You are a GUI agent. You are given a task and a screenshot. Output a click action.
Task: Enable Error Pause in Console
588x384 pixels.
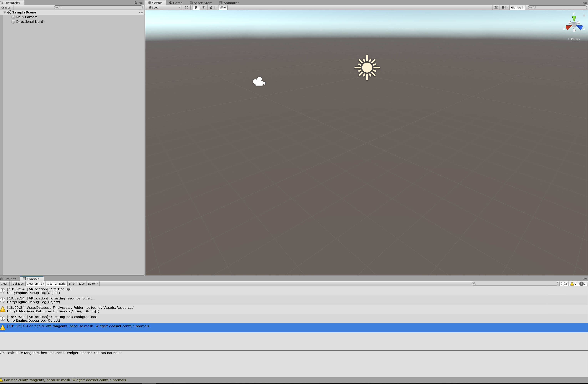click(77, 284)
